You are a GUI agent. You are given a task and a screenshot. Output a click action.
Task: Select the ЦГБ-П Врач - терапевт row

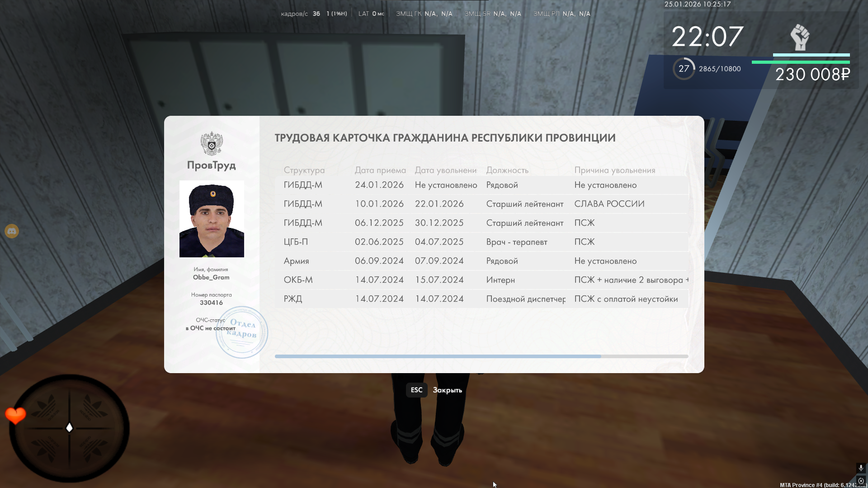[481, 242]
